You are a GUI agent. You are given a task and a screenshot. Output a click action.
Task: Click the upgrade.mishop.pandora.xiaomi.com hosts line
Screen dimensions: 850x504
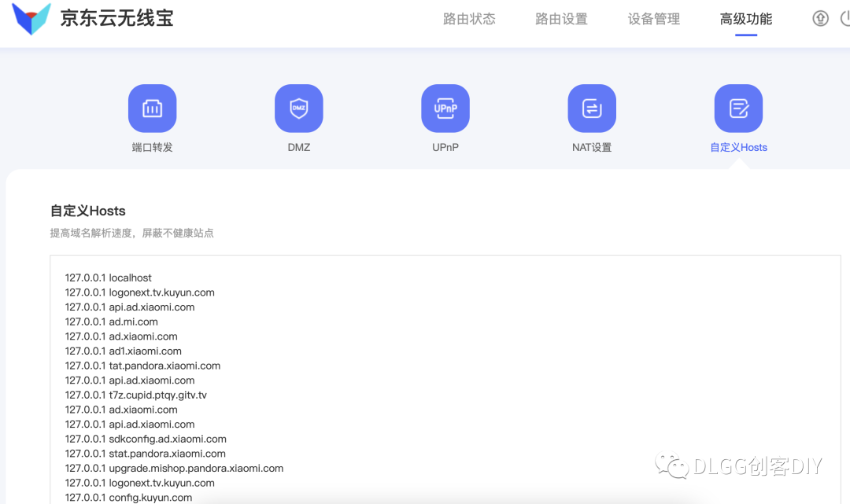tap(174, 468)
